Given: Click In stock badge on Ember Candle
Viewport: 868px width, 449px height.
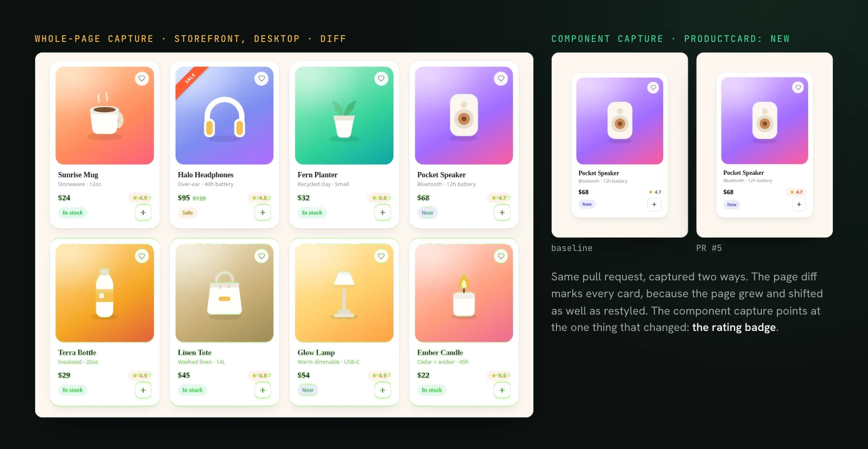Looking at the screenshot, I should (x=432, y=390).
